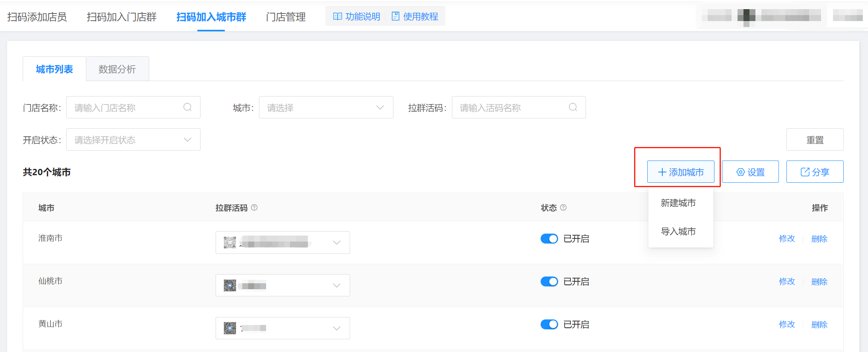Choose 导入城市 from the dropdown menu
The width and height of the screenshot is (868, 352).
tap(678, 232)
